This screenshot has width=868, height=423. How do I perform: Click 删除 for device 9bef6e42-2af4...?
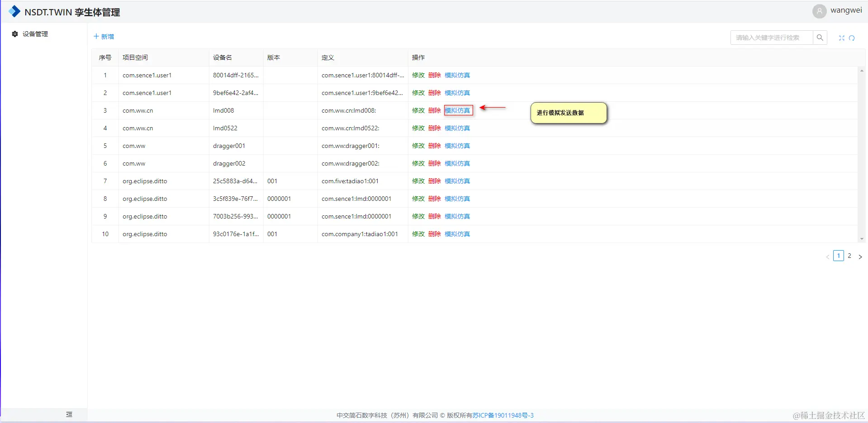pyautogui.click(x=435, y=93)
